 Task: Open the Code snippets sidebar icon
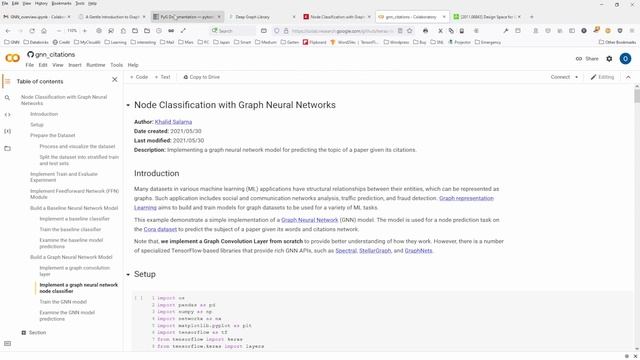click(x=7, y=115)
